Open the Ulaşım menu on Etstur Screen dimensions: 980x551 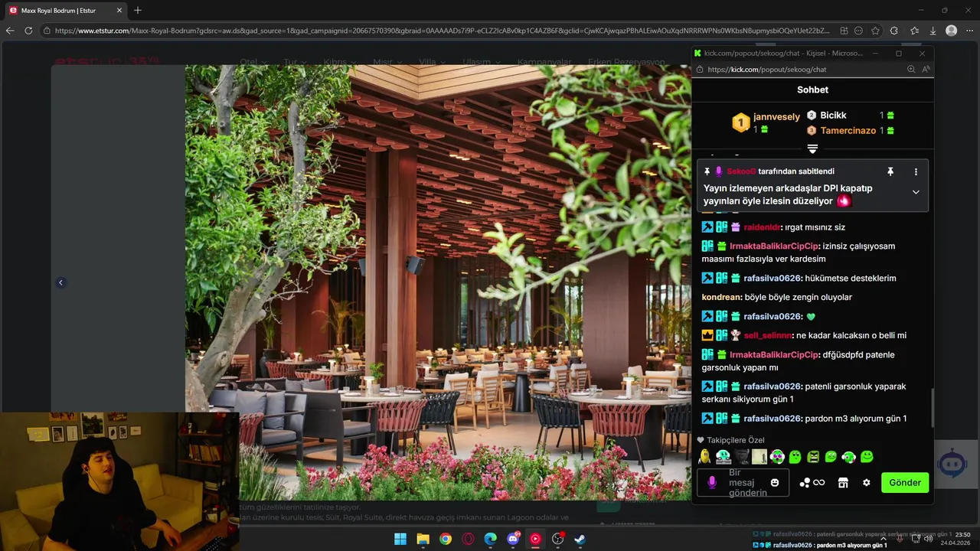pos(481,62)
